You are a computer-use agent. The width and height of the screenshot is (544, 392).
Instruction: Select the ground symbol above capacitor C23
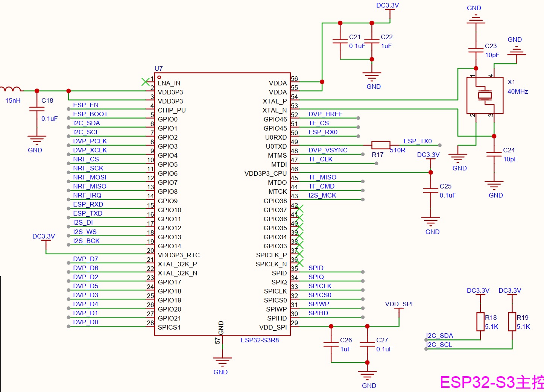pos(476,19)
